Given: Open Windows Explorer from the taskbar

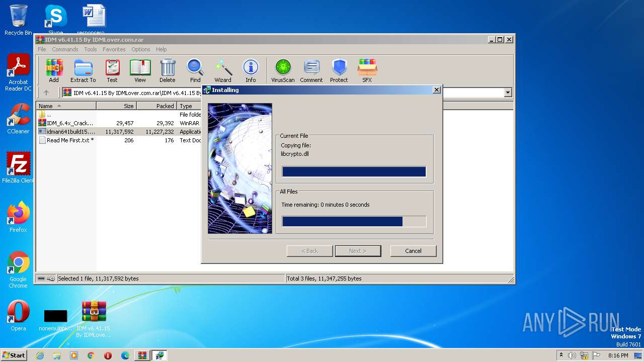Looking at the screenshot, I should tap(57, 355).
